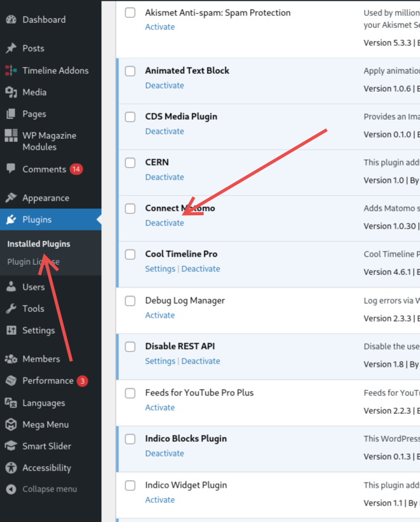
Task: Check the CERN plugin checkbox
Action: point(130,163)
